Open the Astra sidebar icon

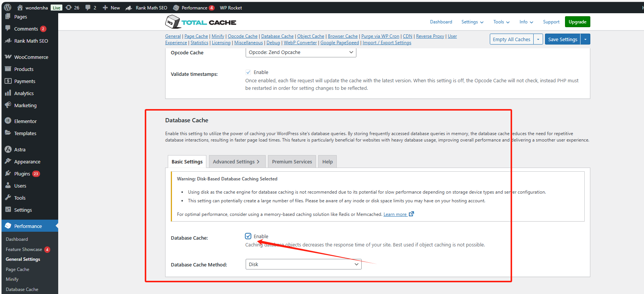coord(8,149)
